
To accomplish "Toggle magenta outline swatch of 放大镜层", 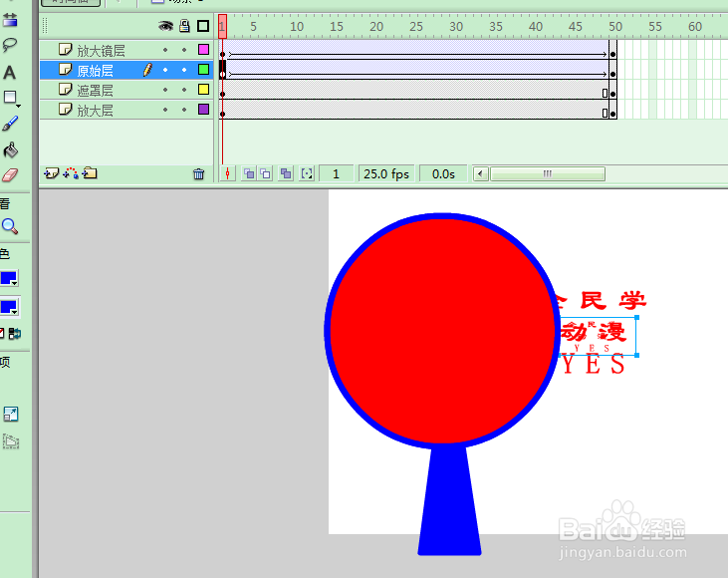I will 203,49.
